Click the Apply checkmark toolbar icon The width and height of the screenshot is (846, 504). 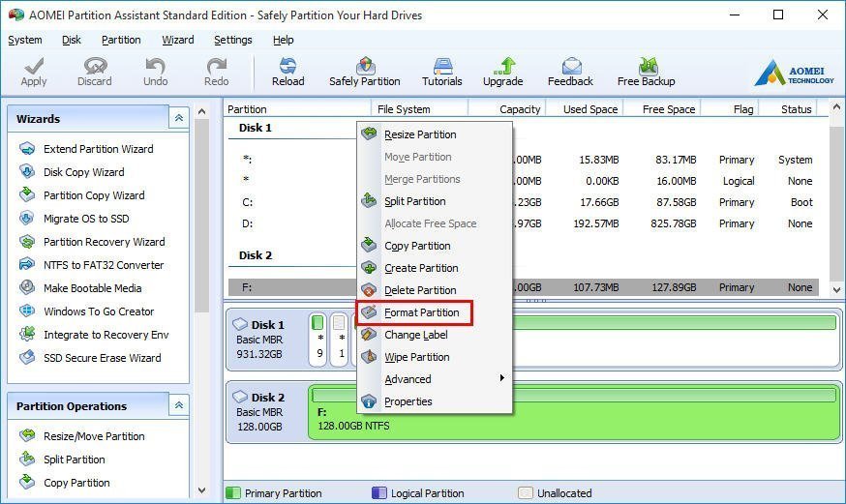pos(34,66)
